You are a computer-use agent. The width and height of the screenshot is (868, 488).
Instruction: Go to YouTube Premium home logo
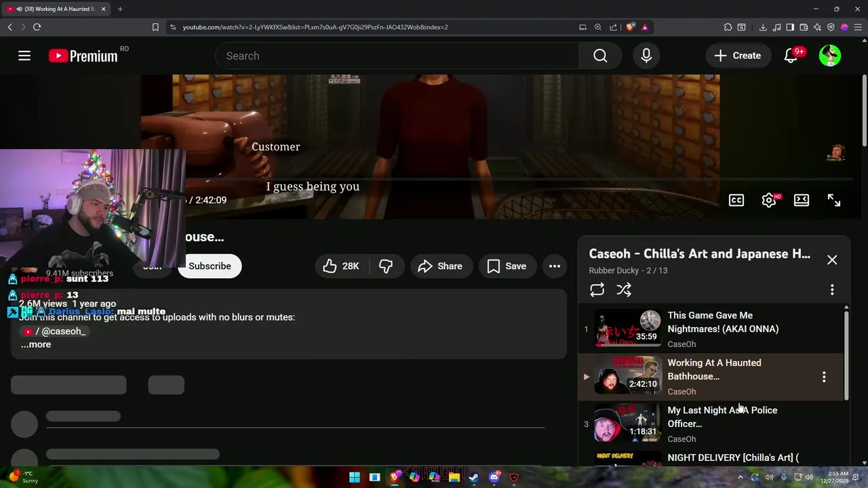[x=83, y=56]
